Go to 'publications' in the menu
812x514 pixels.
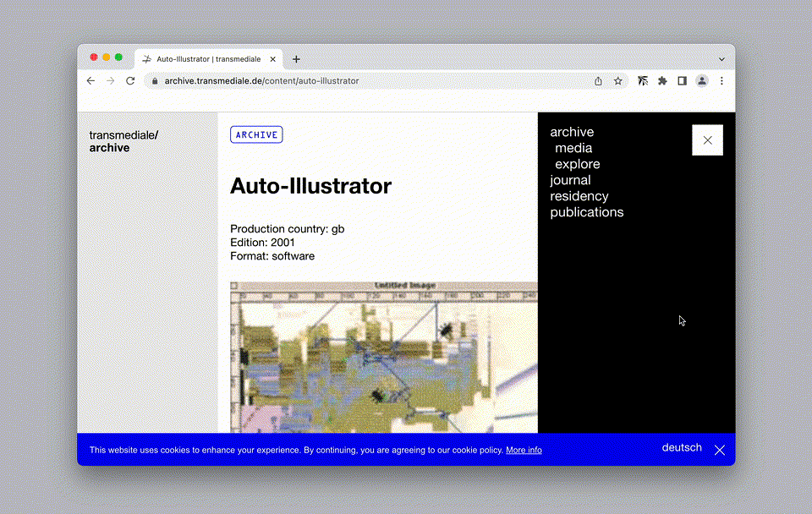(x=586, y=212)
